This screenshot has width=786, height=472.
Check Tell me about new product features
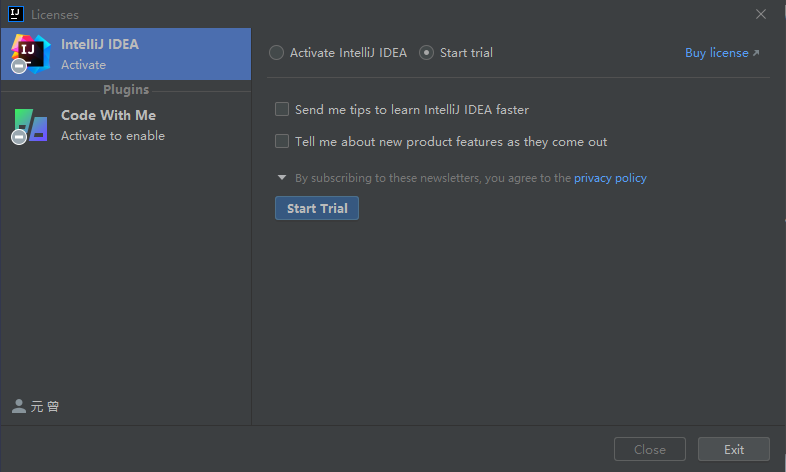point(282,141)
